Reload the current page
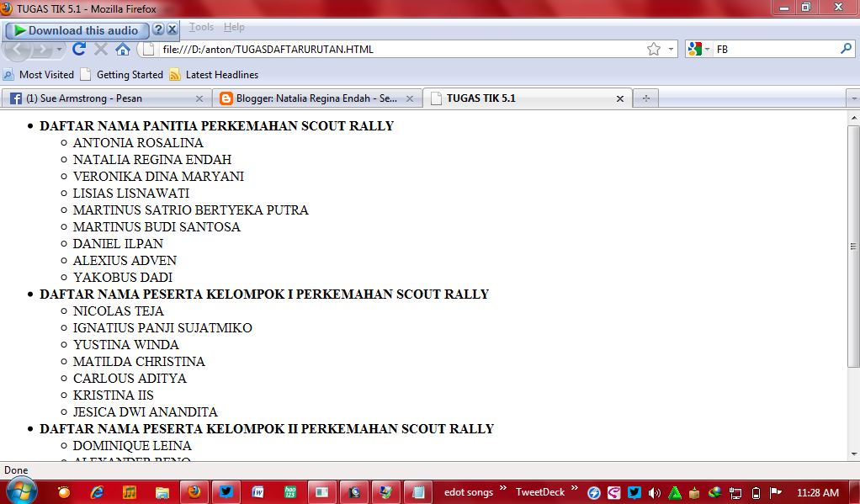 tap(78, 50)
